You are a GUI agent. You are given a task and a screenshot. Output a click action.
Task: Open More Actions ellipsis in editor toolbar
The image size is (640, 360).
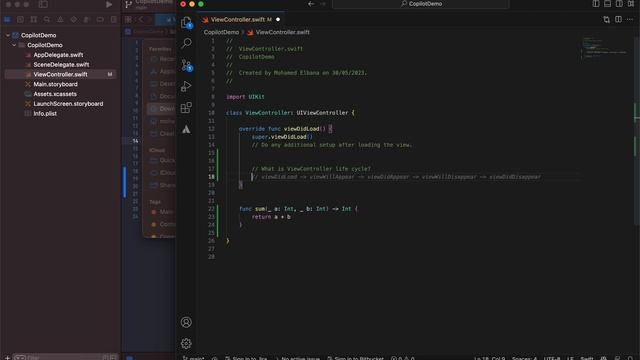click(x=630, y=19)
